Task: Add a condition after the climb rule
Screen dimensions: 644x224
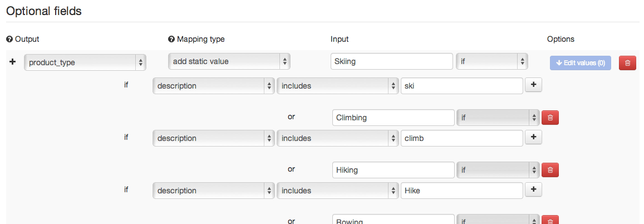Action: (x=533, y=138)
